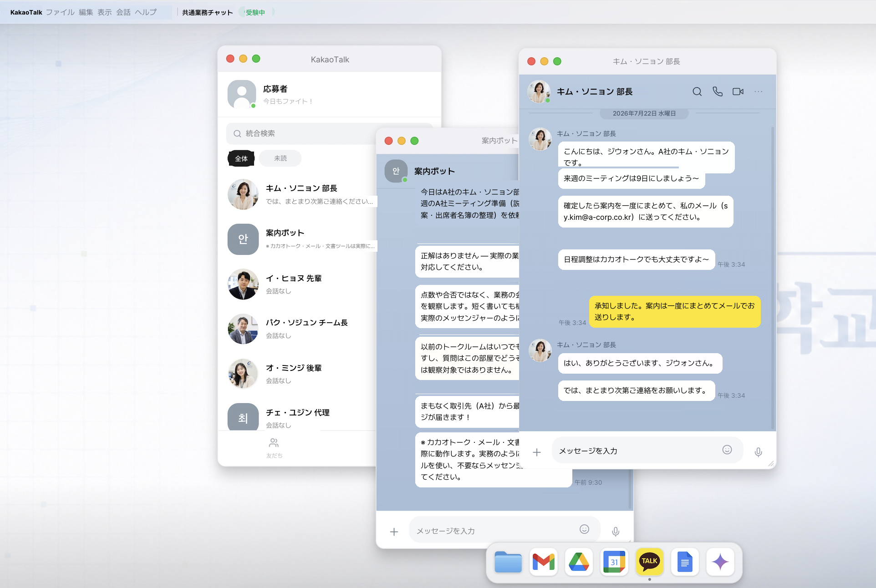Start a video call in the chat header
Screen dimensions: 876x588
coord(738,91)
